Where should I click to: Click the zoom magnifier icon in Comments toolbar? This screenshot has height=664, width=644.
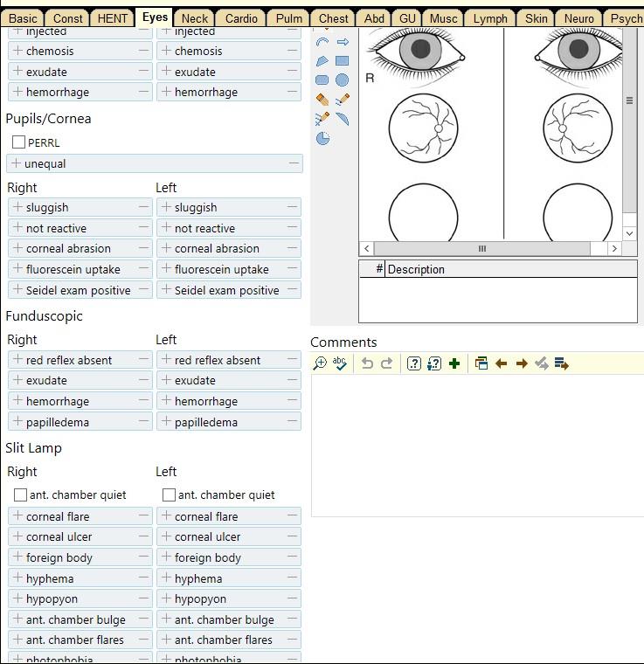[x=320, y=363]
